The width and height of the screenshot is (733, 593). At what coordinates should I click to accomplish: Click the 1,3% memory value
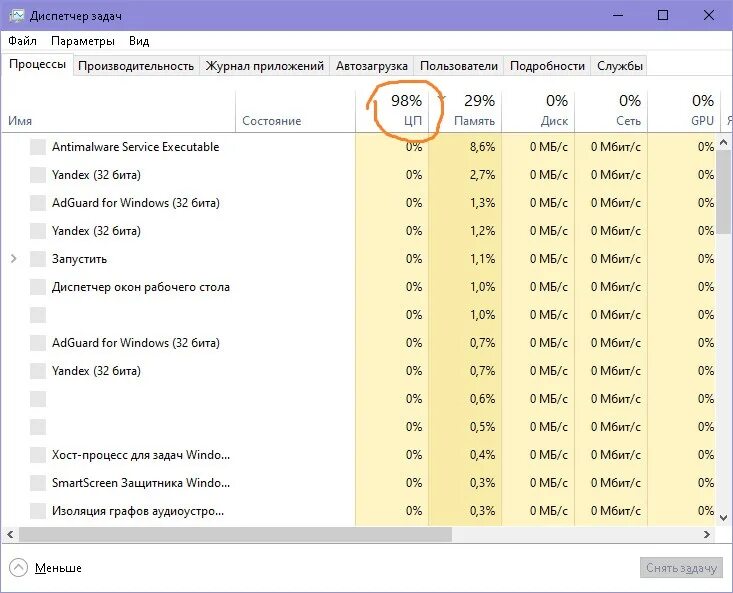482,203
